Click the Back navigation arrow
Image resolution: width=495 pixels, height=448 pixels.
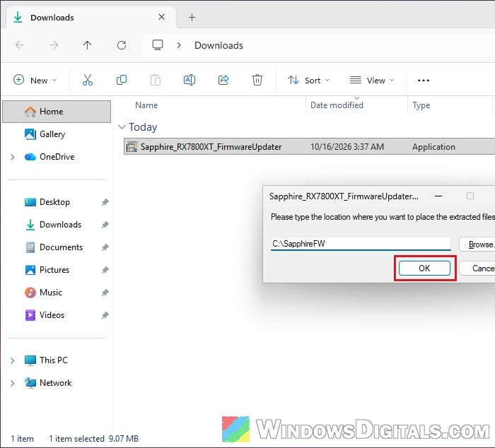click(20, 45)
